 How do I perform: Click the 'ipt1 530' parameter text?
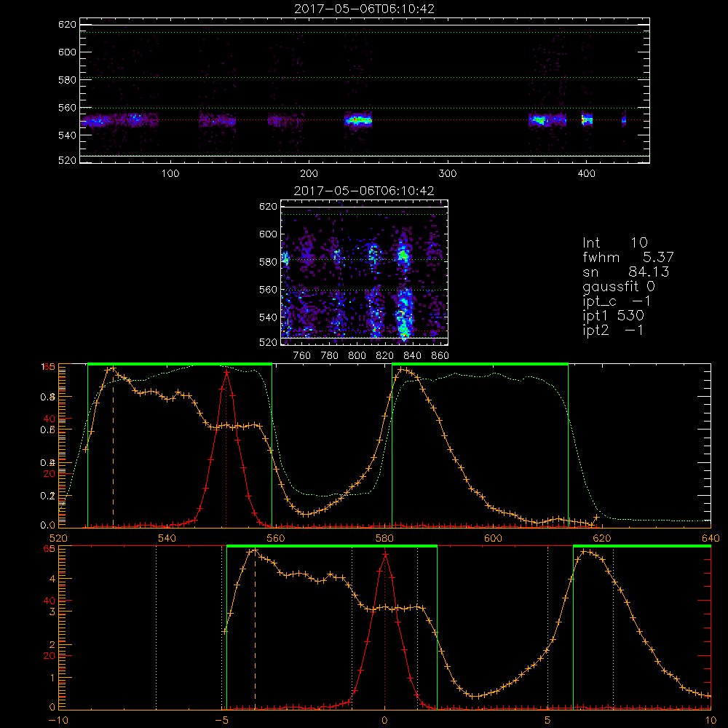coord(613,316)
